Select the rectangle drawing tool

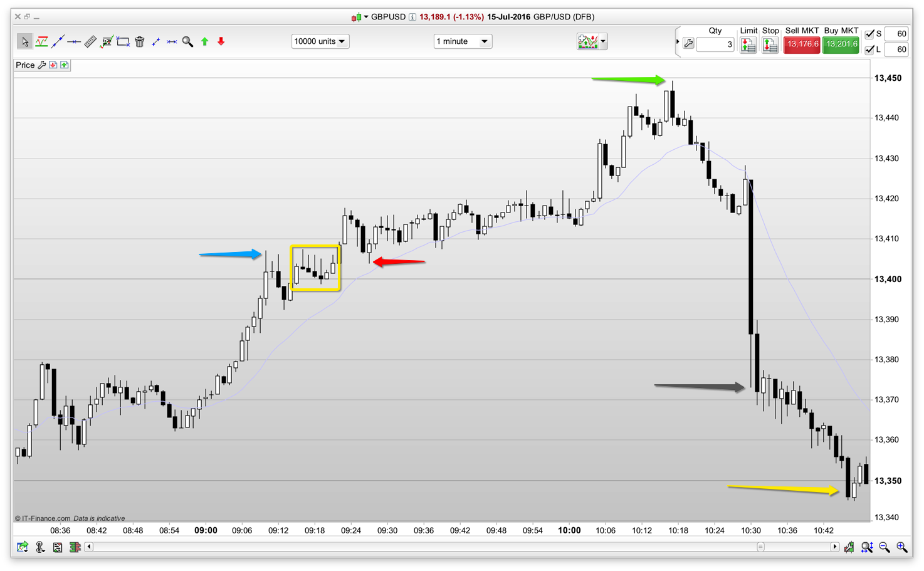point(123,42)
